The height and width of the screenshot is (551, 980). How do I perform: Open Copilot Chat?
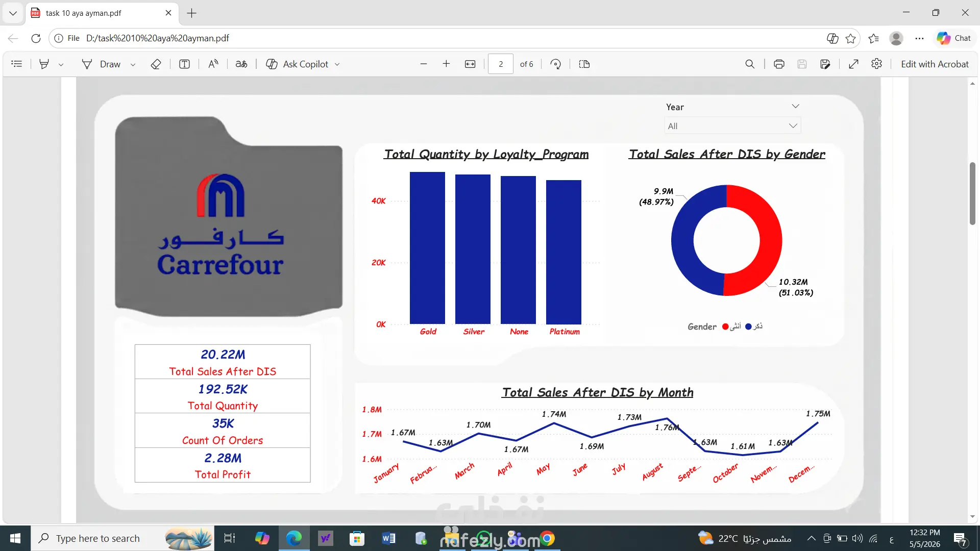tap(954, 38)
